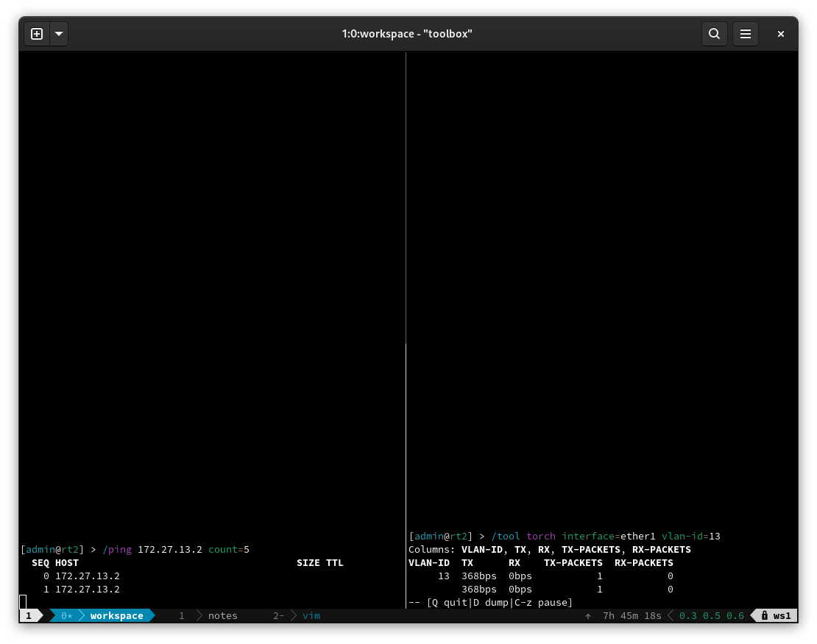Open the terminal search bar

pyautogui.click(x=714, y=33)
